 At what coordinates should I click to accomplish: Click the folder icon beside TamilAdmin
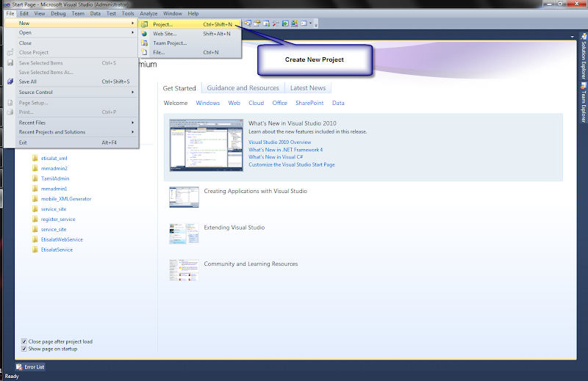click(x=35, y=178)
